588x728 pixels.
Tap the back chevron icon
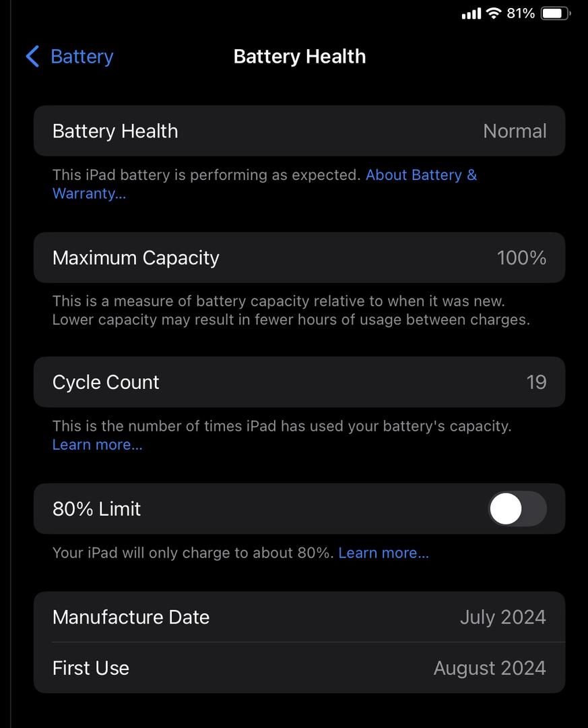tap(32, 57)
